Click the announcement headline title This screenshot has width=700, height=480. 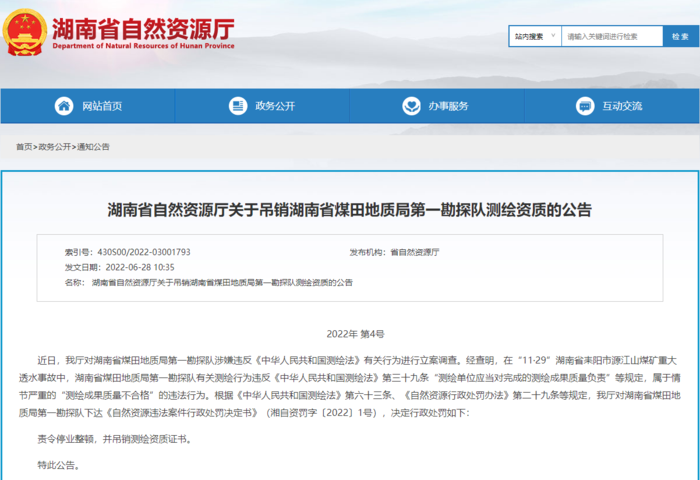350,210
